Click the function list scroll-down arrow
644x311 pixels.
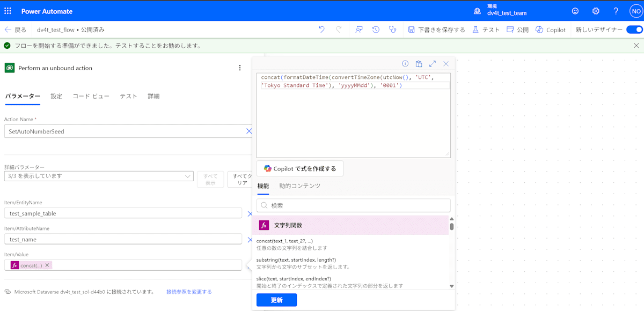point(452,286)
